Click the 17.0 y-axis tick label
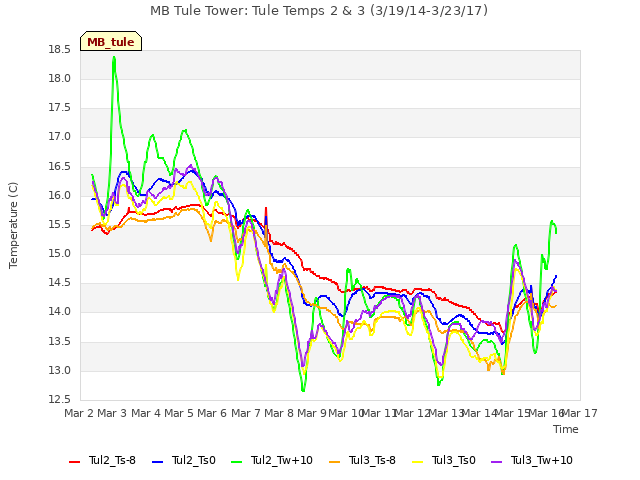This screenshot has width=640, height=480. click(x=60, y=137)
